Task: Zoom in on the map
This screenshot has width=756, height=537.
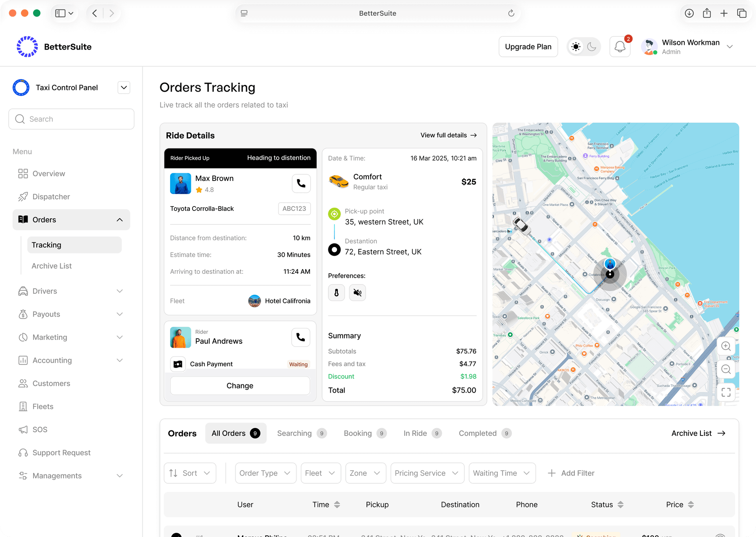Action: pyautogui.click(x=726, y=346)
